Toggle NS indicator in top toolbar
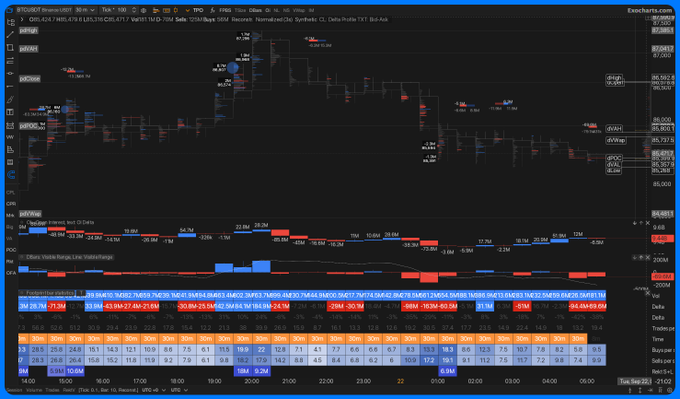The width and height of the screenshot is (680, 399). (286, 10)
